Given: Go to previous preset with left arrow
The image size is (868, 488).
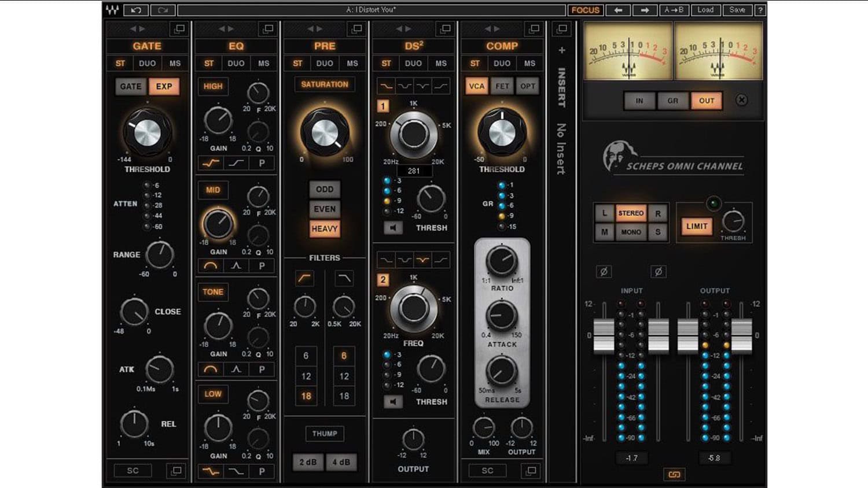Looking at the screenshot, I should pyautogui.click(x=618, y=10).
